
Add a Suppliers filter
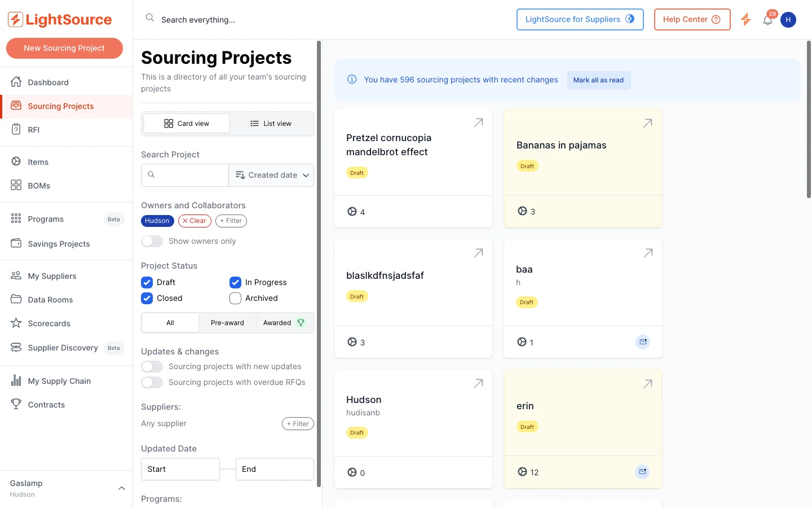[x=298, y=423]
